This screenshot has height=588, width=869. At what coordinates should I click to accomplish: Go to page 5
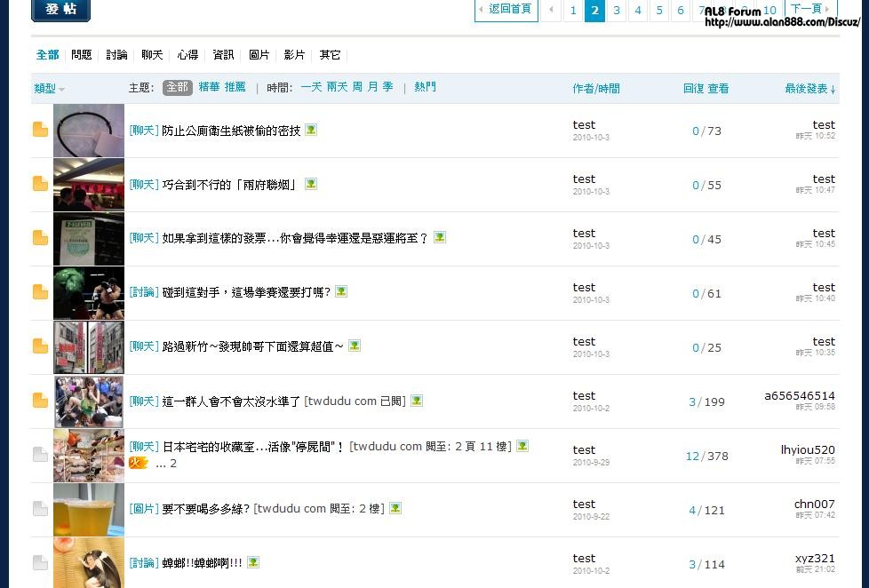(659, 10)
